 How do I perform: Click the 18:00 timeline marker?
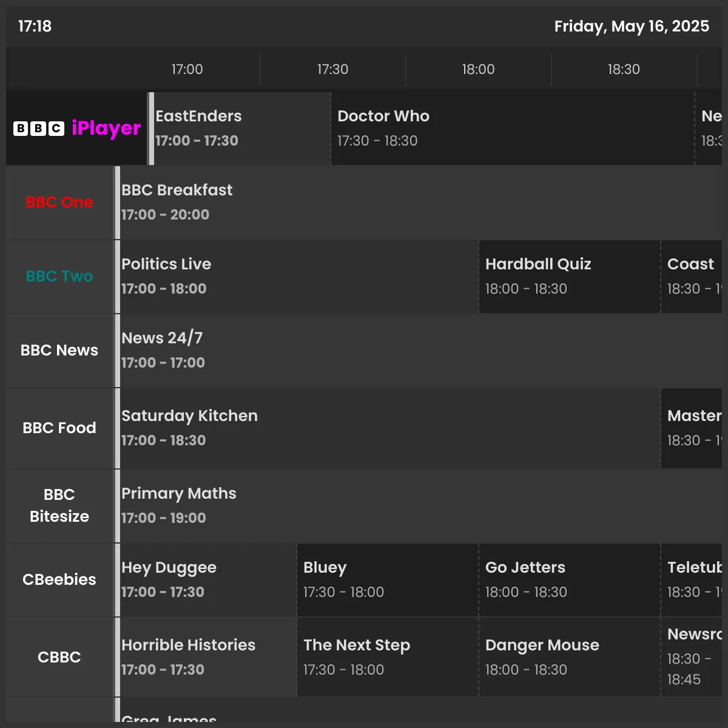point(478,69)
